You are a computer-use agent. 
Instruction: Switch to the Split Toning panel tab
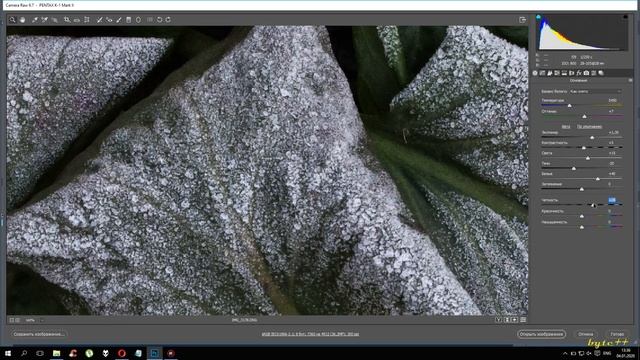(564, 73)
